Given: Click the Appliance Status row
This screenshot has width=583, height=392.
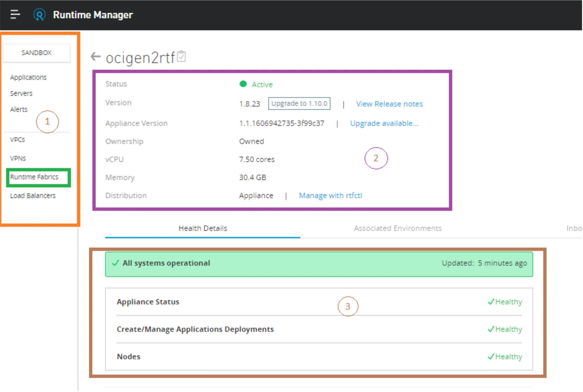Looking at the screenshot, I should [319, 302].
